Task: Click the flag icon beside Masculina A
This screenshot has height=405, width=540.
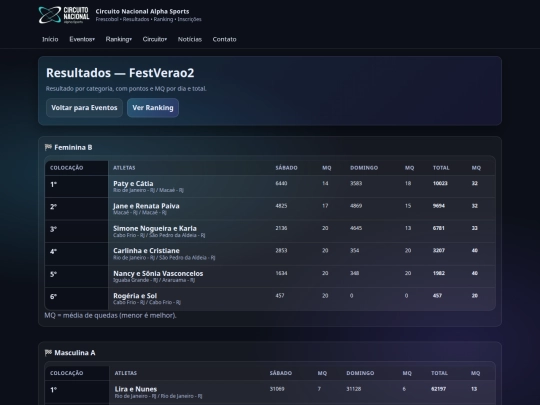Action: pos(48,353)
